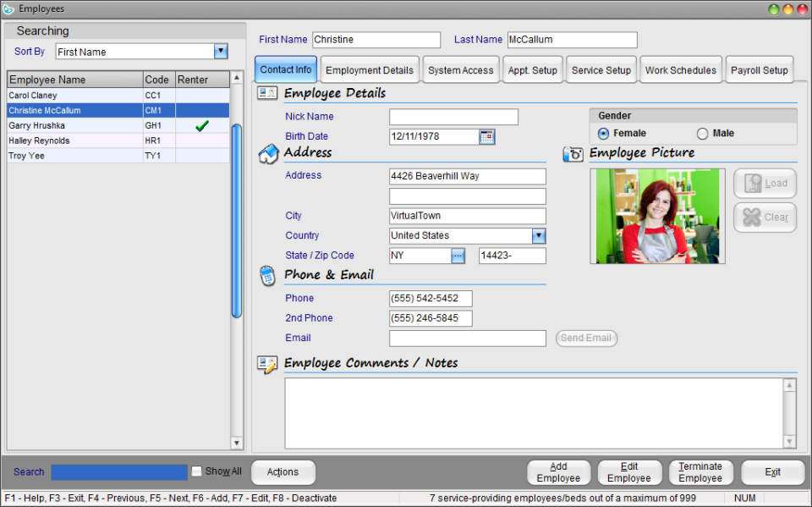
Task: Open the Sort By dropdown
Action: (x=221, y=51)
